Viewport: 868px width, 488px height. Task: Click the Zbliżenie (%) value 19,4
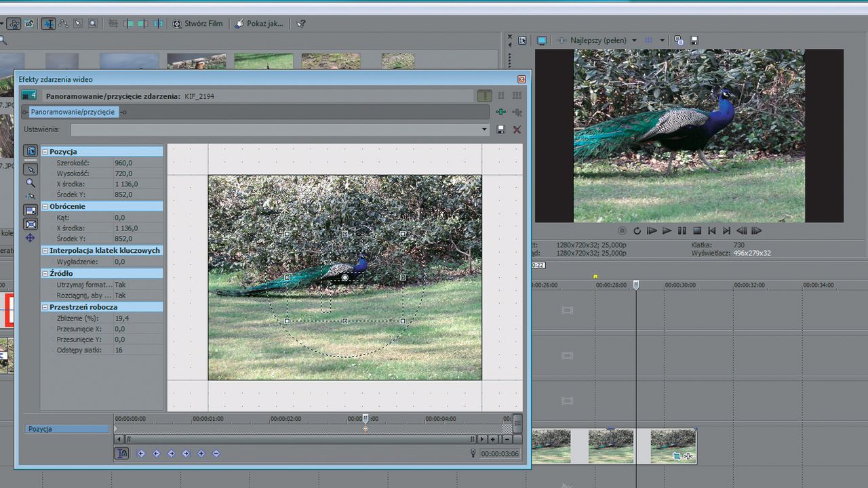click(138, 318)
